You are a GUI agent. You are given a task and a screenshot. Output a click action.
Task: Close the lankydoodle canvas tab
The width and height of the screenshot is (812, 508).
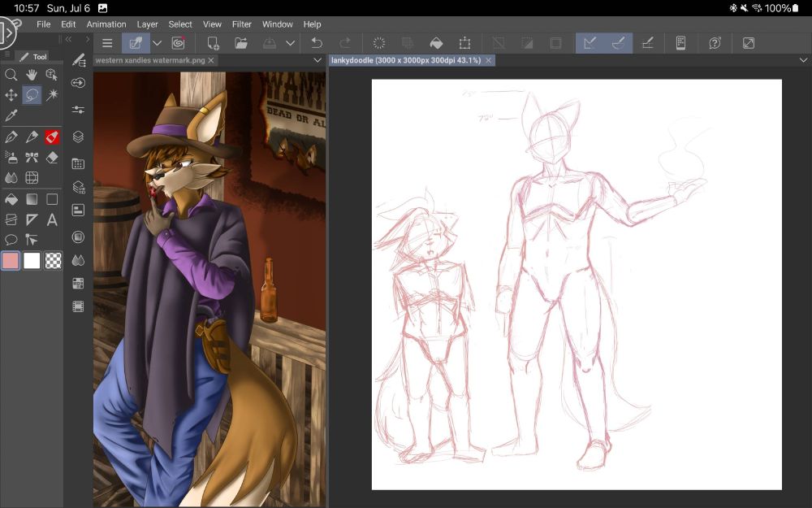click(x=488, y=60)
